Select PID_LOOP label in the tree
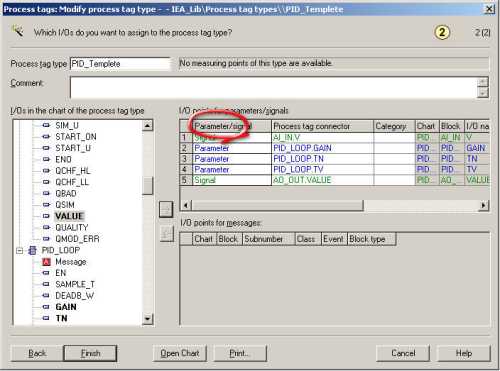Image resolution: width=500 pixels, height=371 pixels. click(x=61, y=250)
